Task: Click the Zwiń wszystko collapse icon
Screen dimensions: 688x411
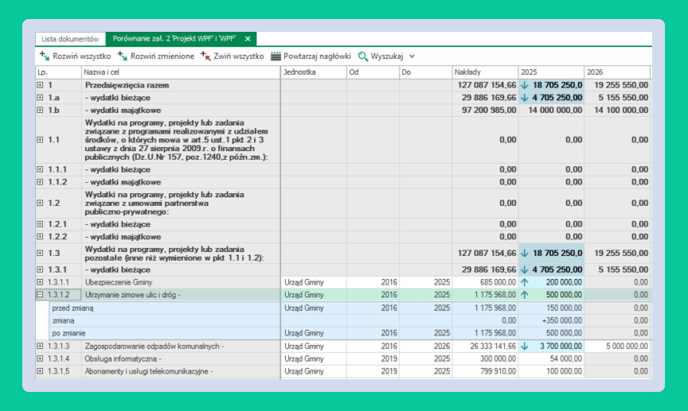Action: click(206, 56)
